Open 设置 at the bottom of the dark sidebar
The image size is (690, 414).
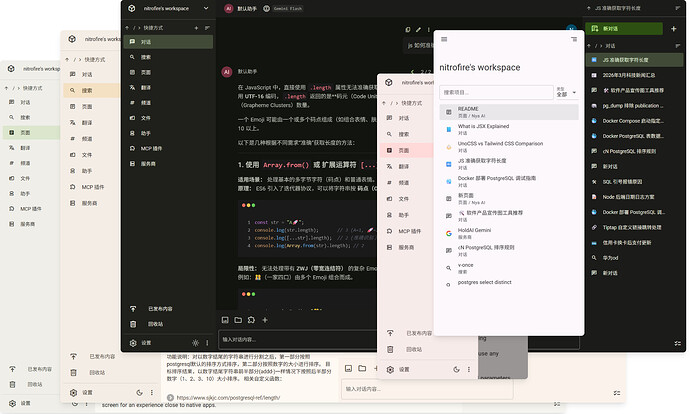[x=141, y=343]
